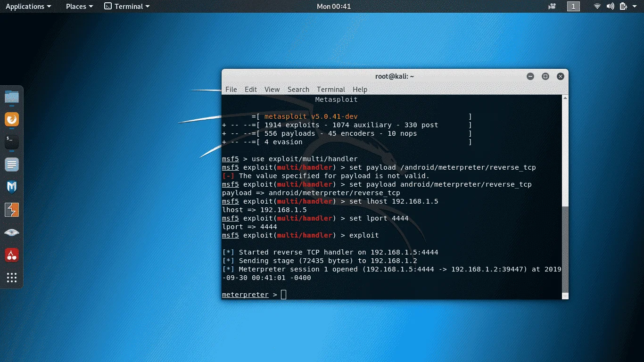Screen dimensions: 644x362
Task: Click the text 'metasploit v5.0.41-dev'
Action: (311, 116)
